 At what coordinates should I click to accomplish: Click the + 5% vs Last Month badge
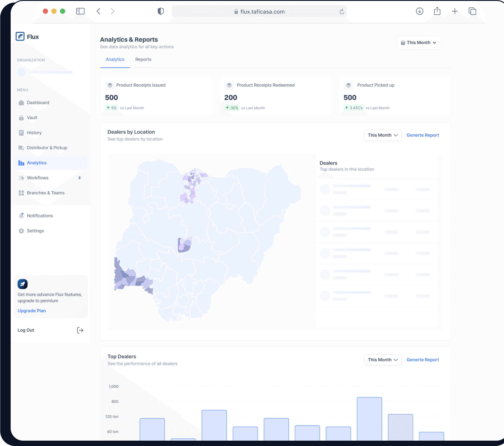pos(112,108)
